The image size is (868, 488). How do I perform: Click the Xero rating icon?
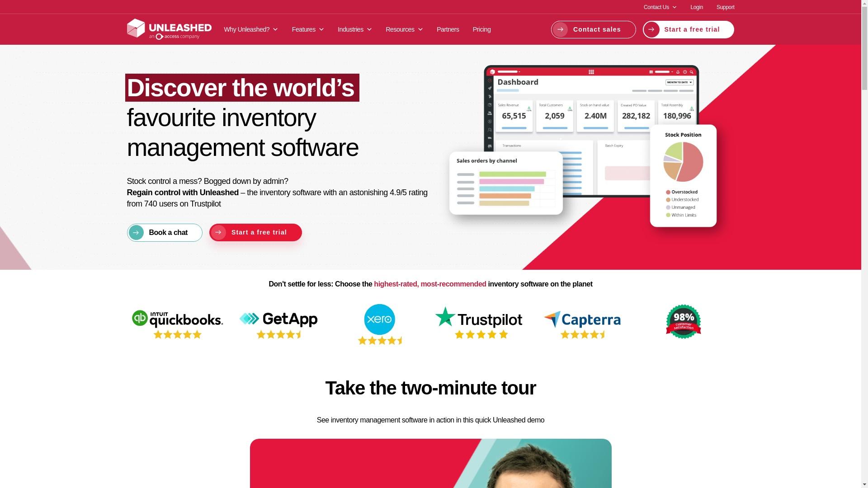[x=380, y=325]
